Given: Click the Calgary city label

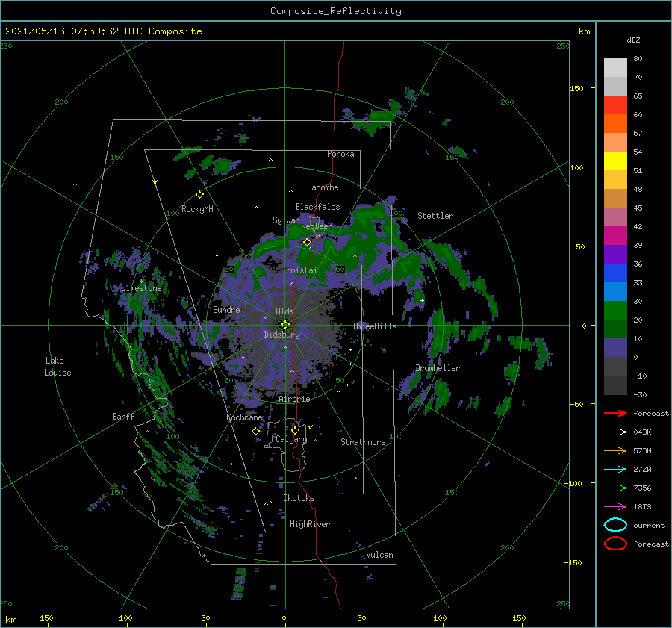Looking at the screenshot, I should pos(291,439).
